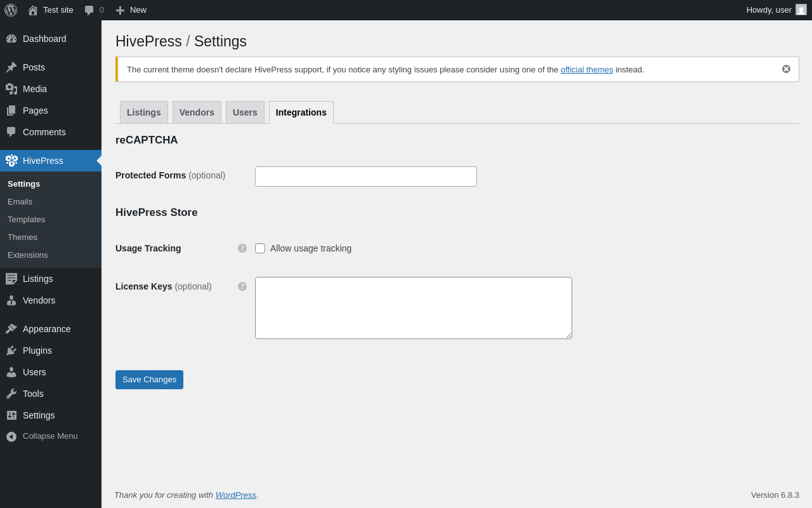Click the Save Changes button
Screen dimensions: 812x508
[x=149, y=380]
